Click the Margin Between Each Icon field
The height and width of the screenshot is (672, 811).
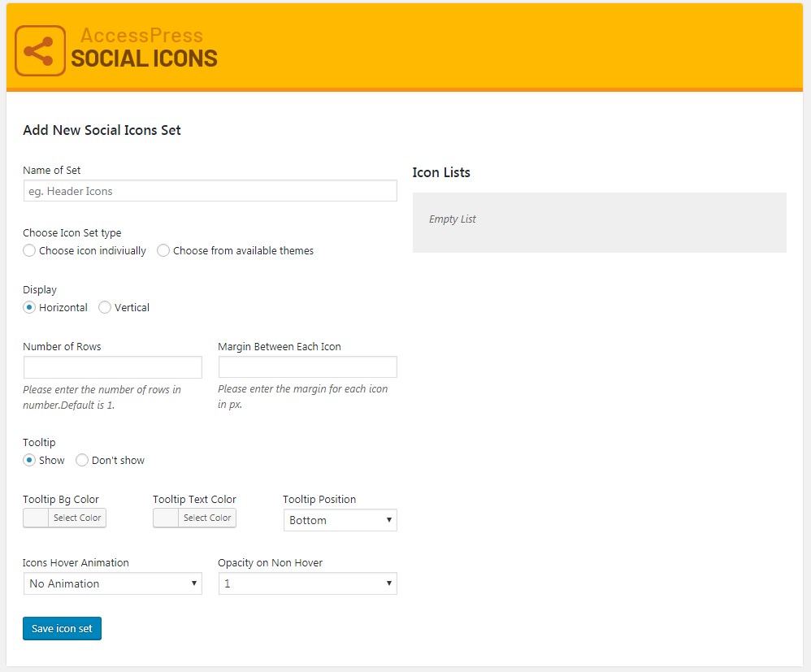tap(307, 367)
